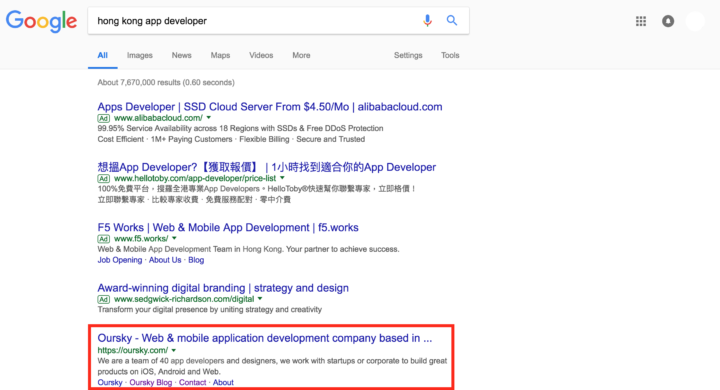Expand dropdown arrow beside sedgwick-richardson.com URL

(x=260, y=299)
